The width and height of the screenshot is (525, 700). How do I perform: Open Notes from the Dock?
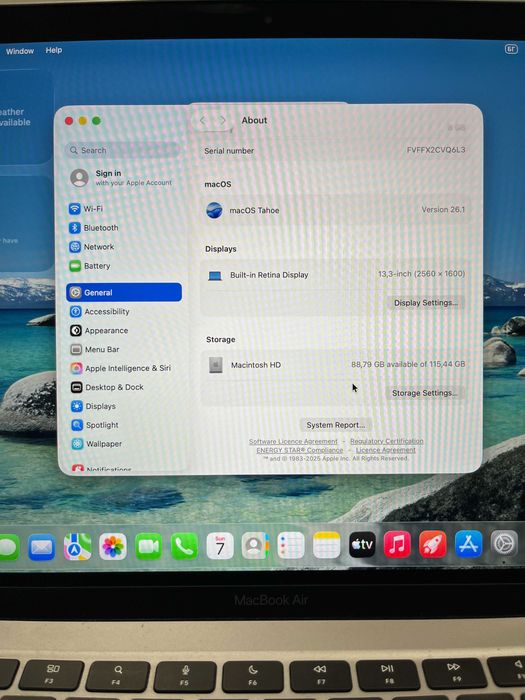tap(326, 545)
